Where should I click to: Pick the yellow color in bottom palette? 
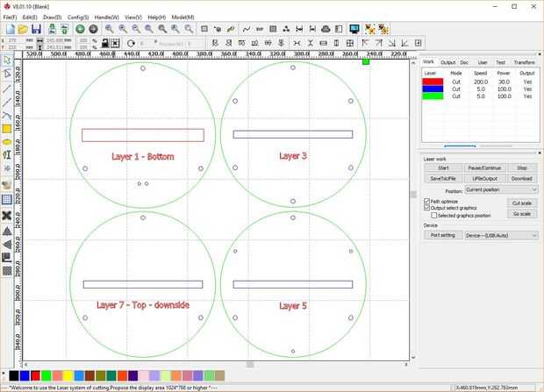click(68, 375)
